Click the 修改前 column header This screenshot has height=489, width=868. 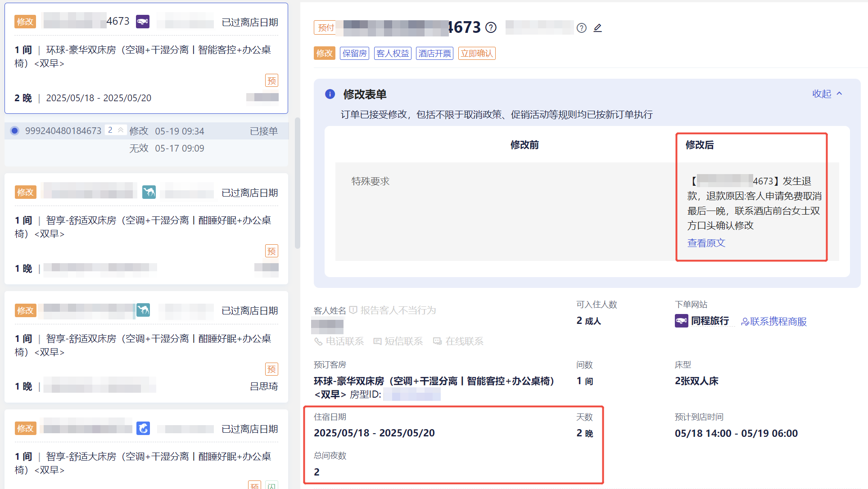(x=524, y=145)
